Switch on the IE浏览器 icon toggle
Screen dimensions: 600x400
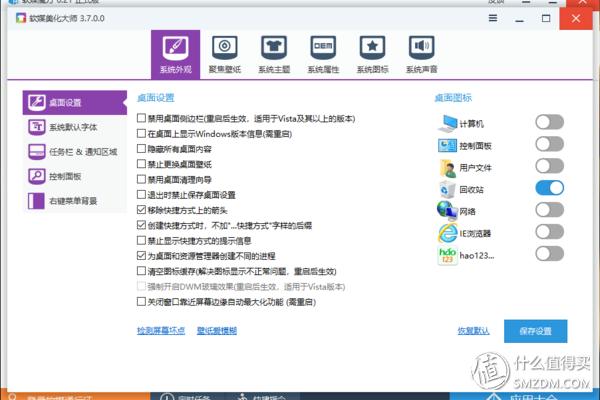549,232
